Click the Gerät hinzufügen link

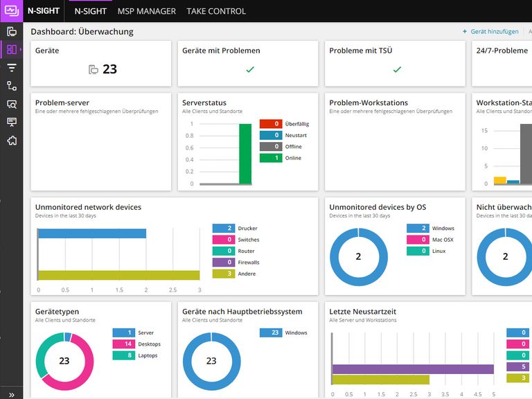pyautogui.click(x=495, y=32)
